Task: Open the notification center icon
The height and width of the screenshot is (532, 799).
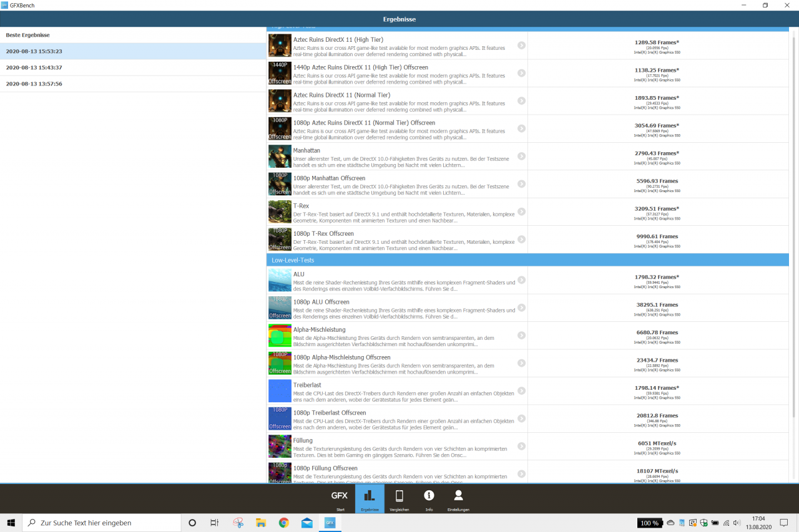Action: [784, 523]
